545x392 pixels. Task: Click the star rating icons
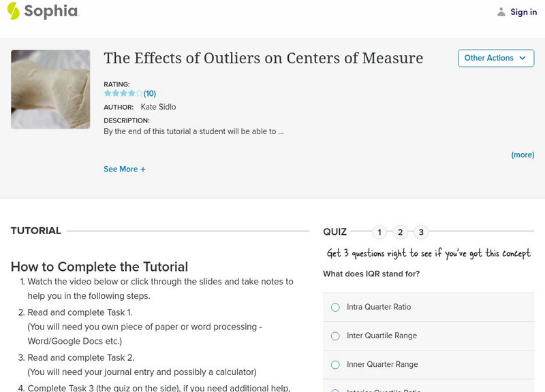pos(123,93)
